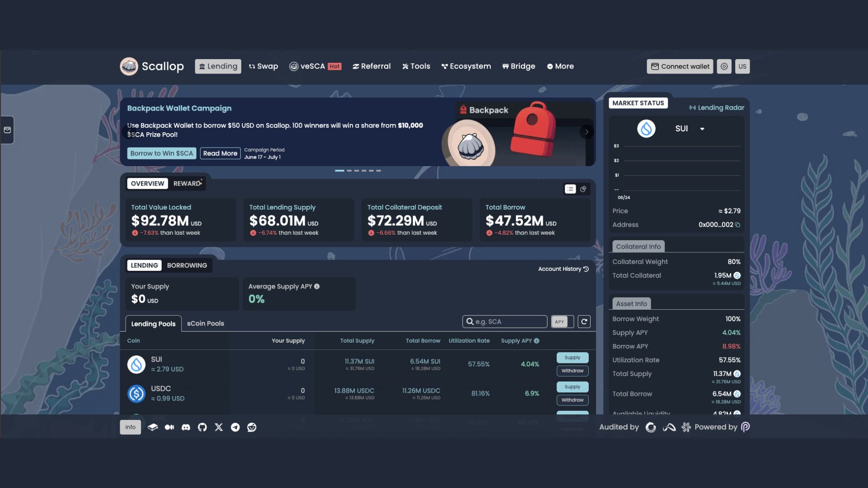Click the SUI coin icon in lending table
This screenshot has width=868, height=488.
[136, 364]
